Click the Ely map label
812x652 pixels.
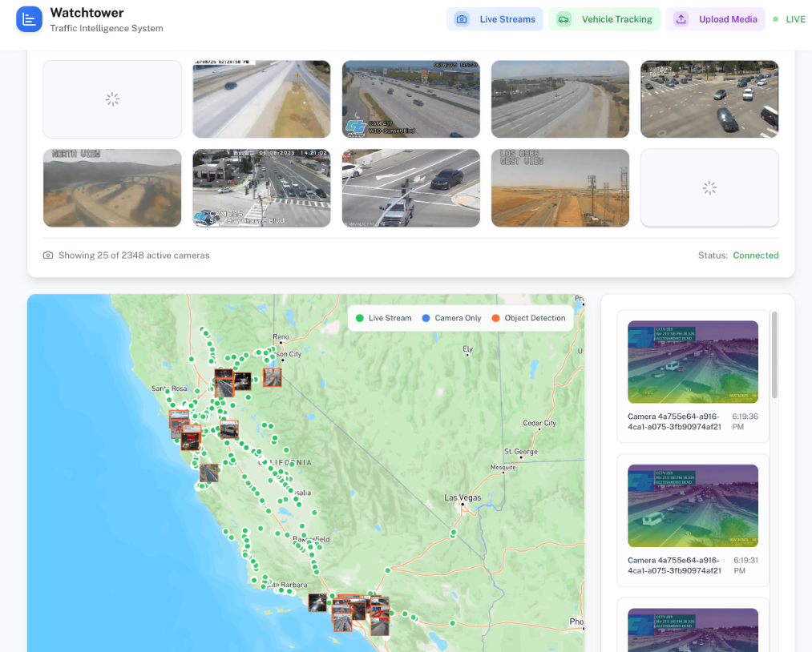[467, 348]
